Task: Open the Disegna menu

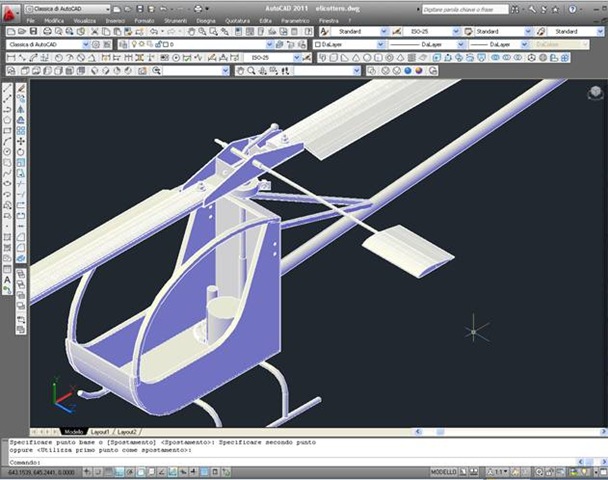Action: point(206,20)
